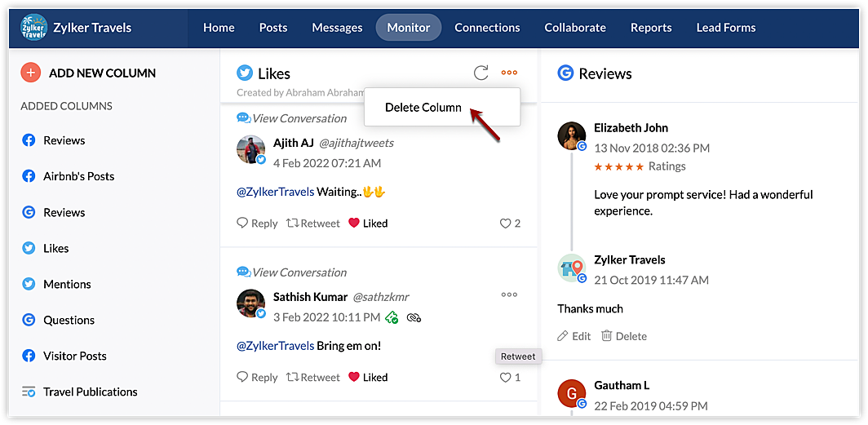
Task: Open Sathish Kumar post three-dot menu
Action: point(509,294)
